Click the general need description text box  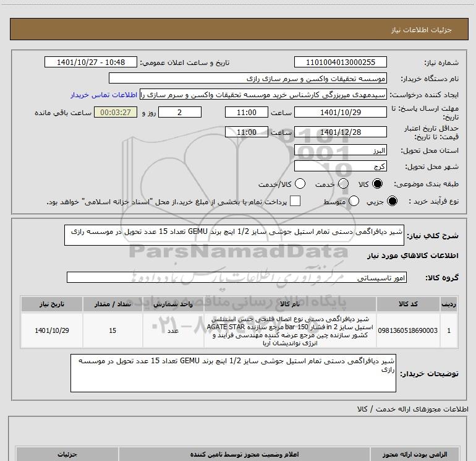pos(234,235)
